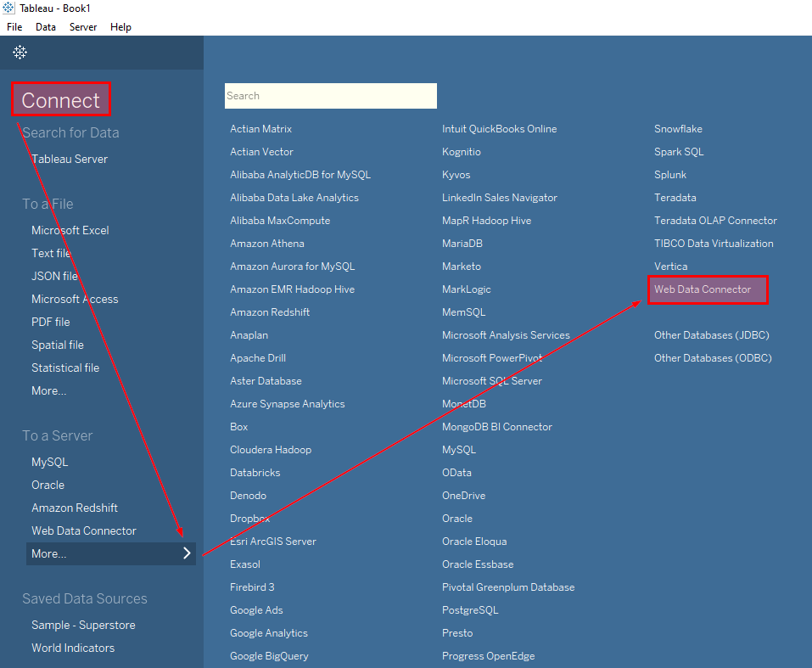Select the Actian Matrix connector
This screenshot has width=812, height=668.
point(261,128)
